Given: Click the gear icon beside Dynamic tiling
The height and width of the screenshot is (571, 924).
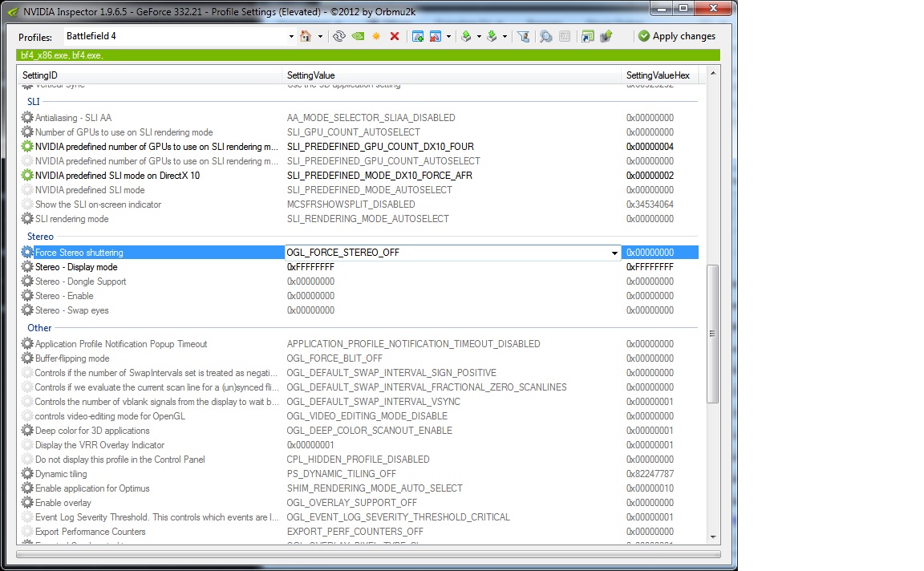Looking at the screenshot, I should (x=27, y=474).
